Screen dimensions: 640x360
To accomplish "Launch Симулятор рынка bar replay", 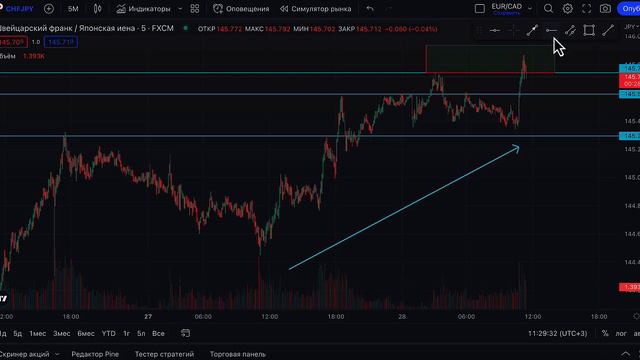I will click(x=316, y=9).
